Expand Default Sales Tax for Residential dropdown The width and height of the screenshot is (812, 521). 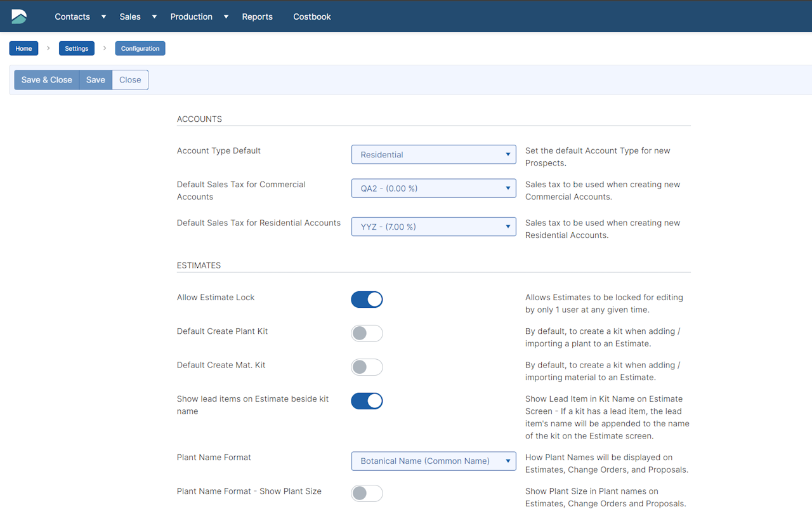click(433, 227)
